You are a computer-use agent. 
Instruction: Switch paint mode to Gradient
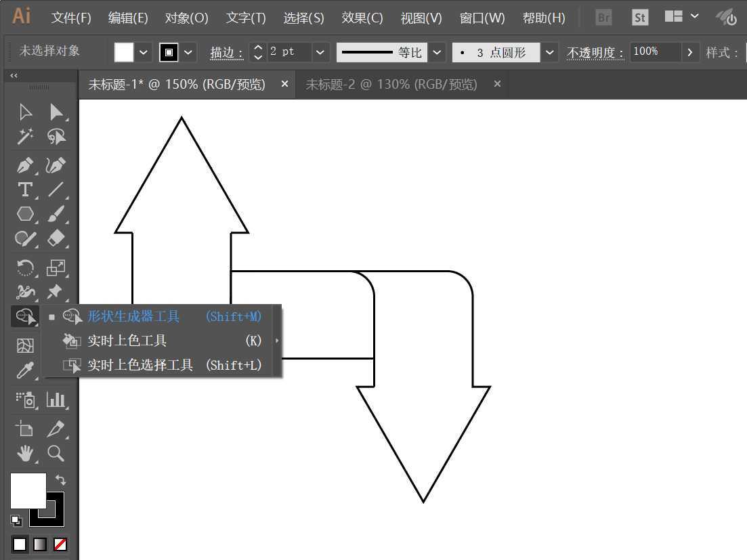[41, 544]
